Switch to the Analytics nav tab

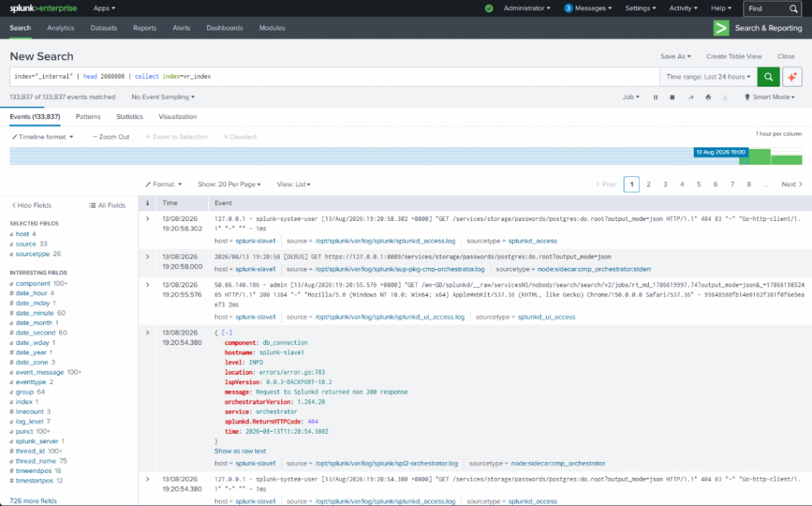[x=61, y=28]
